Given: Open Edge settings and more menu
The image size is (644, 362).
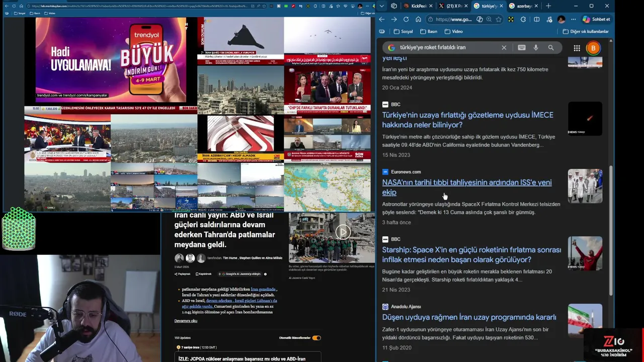Looking at the screenshot, I should [x=573, y=19].
